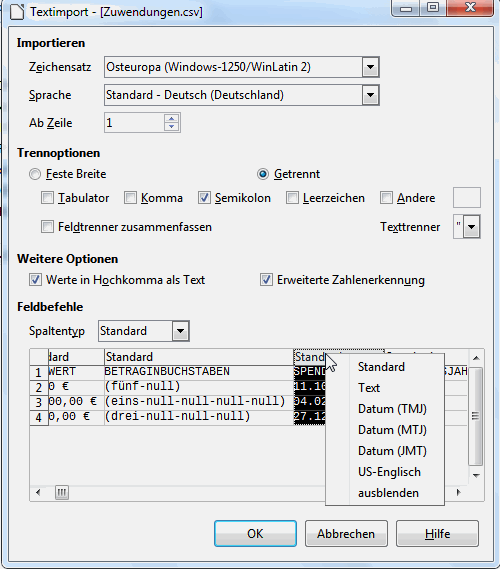Viewport: 500px width, 569px height.
Task: Choose Text in the column type menu
Action: 369,388
